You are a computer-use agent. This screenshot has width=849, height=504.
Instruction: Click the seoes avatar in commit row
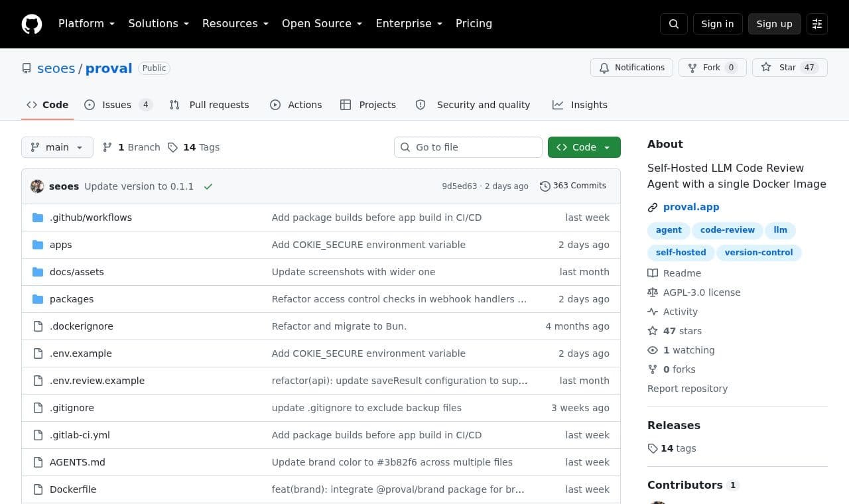pyautogui.click(x=37, y=186)
